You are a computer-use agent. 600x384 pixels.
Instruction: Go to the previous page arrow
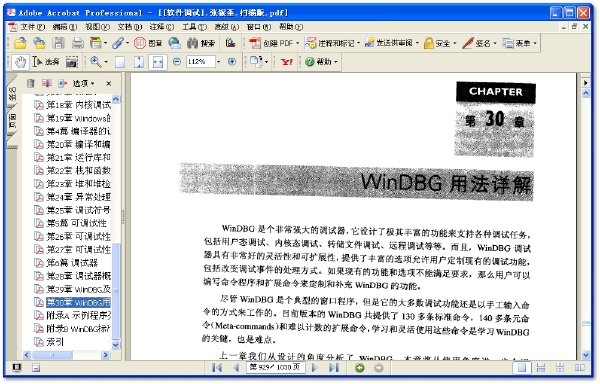click(x=236, y=368)
